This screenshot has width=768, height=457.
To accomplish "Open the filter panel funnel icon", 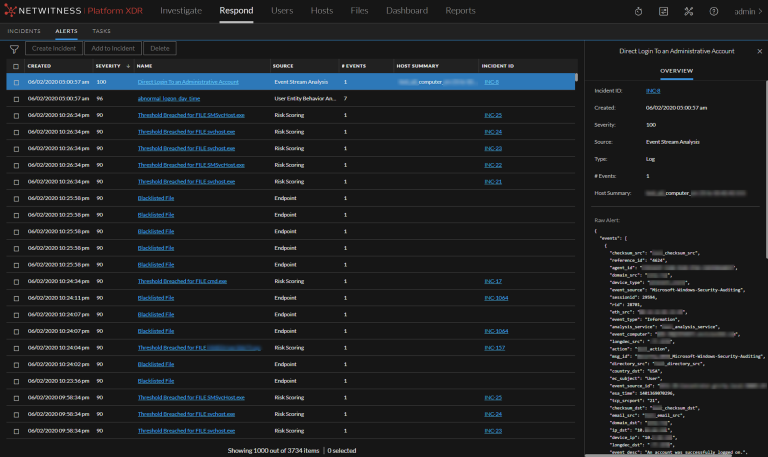I will [x=14, y=48].
